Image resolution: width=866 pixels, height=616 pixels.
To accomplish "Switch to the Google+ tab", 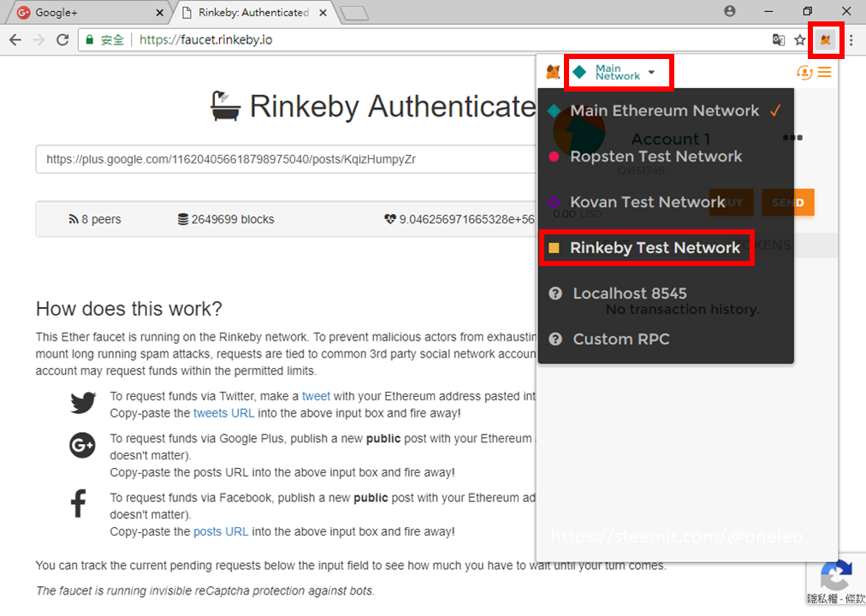I will click(x=88, y=12).
